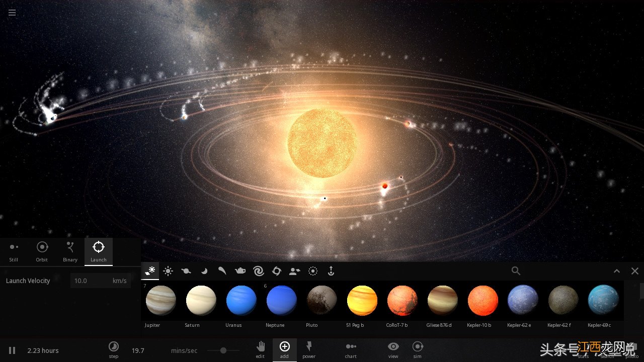
Task: Pick the Gliese 876 d thumbnail
Action: point(443,301)
